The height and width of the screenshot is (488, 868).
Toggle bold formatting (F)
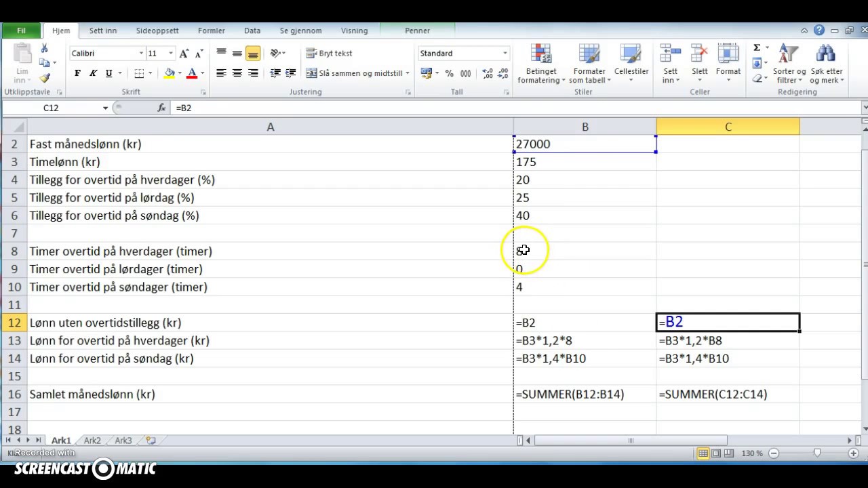77,73
